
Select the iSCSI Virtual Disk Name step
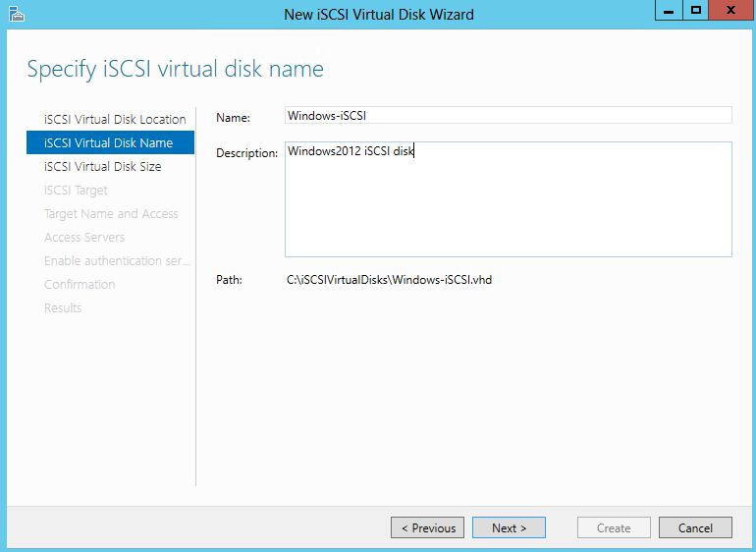[x=108, y=142]
